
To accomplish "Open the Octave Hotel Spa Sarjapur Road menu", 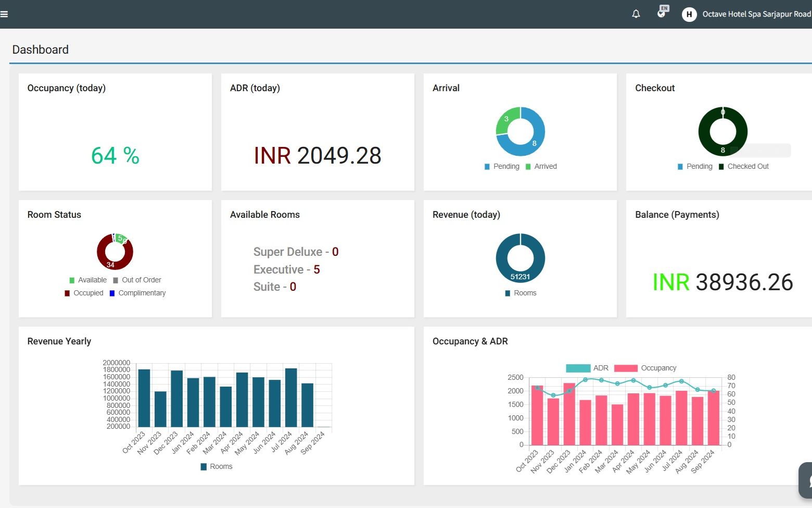I will pyautogui.click(x=756, y=14).
